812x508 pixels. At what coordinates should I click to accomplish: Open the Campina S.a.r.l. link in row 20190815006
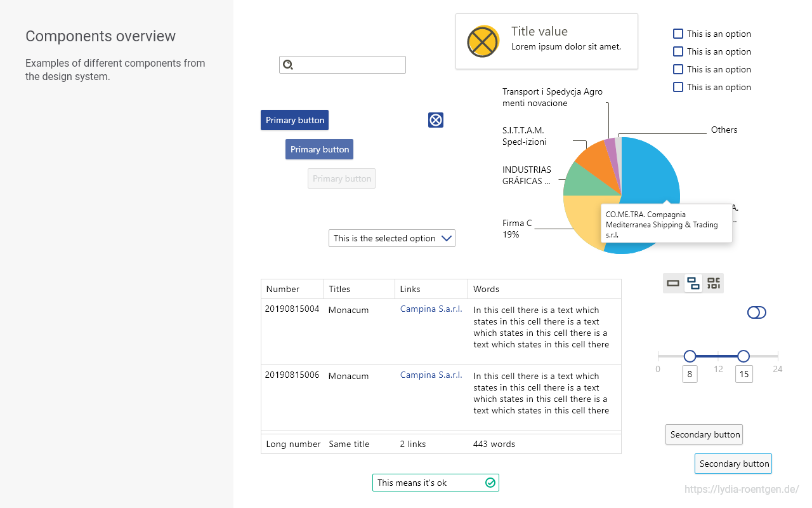[431, 375]
